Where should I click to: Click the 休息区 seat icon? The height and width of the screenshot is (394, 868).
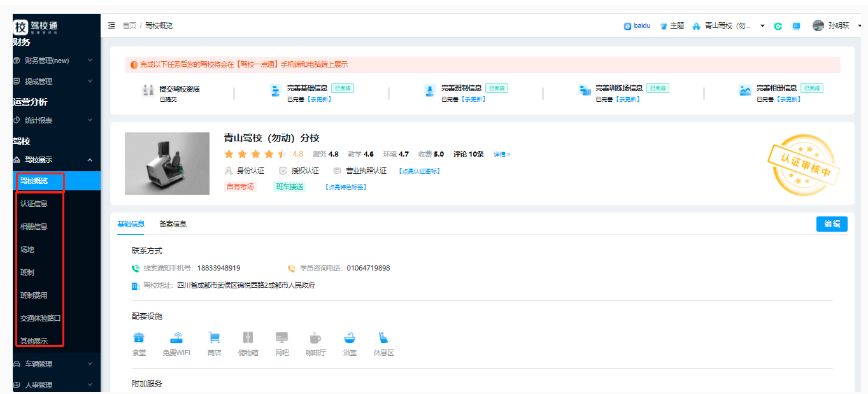383,337
